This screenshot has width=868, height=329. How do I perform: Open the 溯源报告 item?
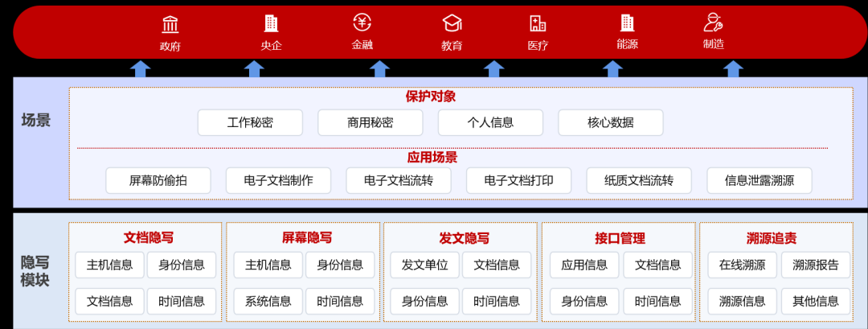[x=815, y=265]
